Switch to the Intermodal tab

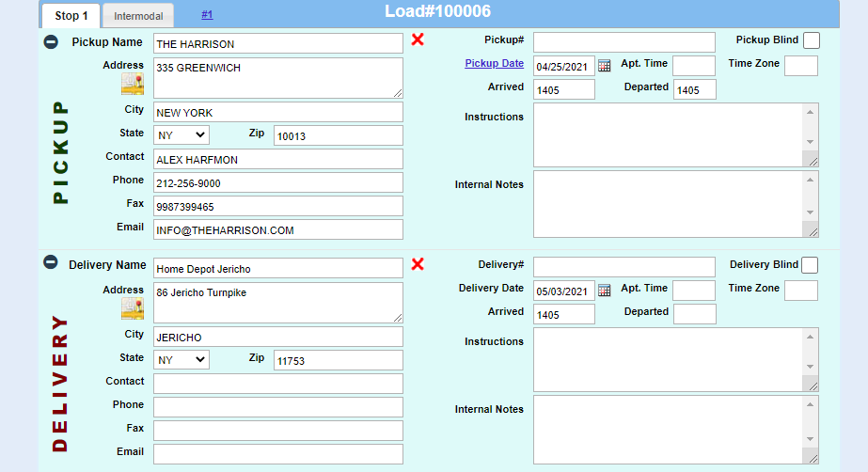point(138,16)
